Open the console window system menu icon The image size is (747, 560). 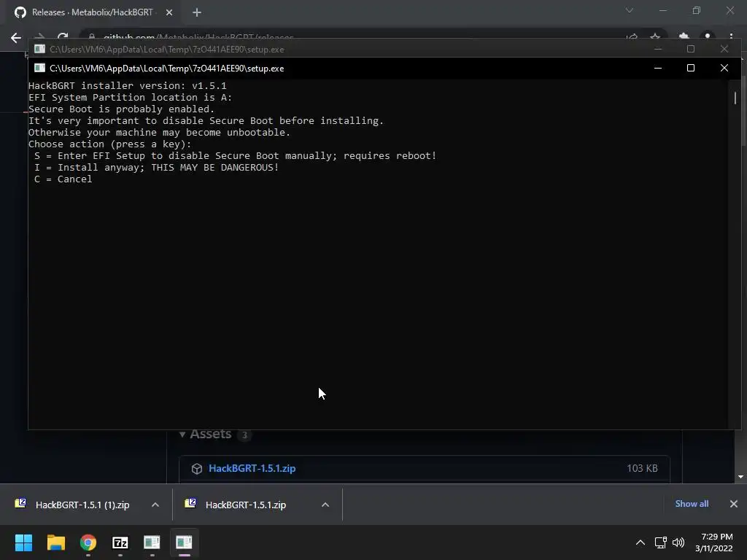click(x=39, y=68)
